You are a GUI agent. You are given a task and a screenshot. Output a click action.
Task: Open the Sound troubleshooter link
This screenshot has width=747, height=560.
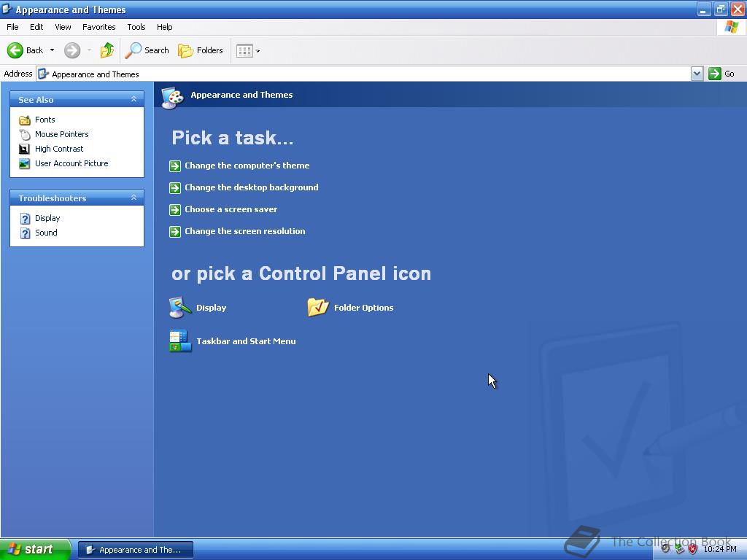[x=46, y=233]
